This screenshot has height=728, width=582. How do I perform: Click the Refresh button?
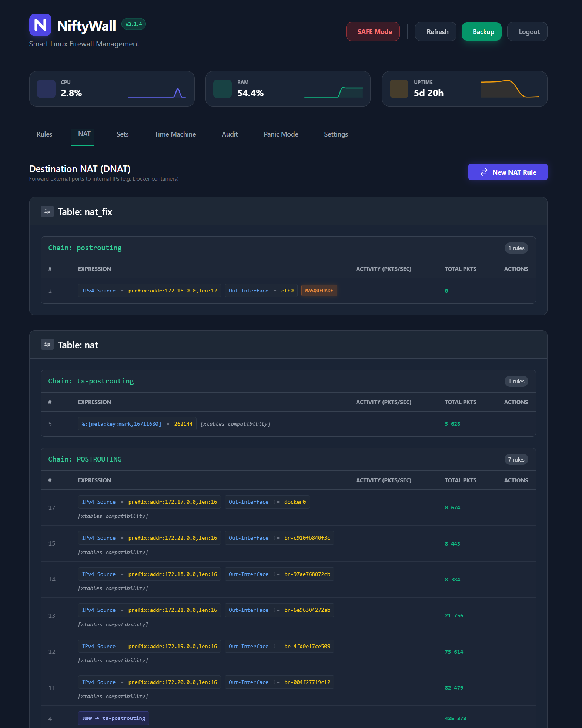436,31
